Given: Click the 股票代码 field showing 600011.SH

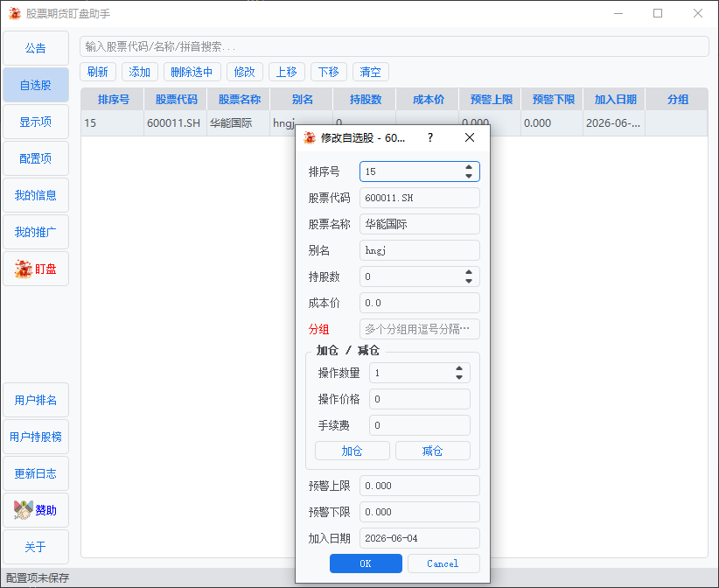Looking at the screenshot, I should [x=420, y=198].
